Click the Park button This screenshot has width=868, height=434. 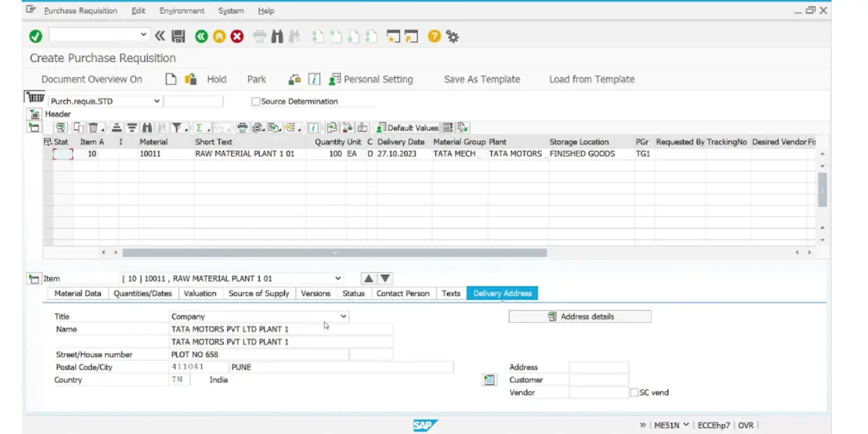click(257, 80)
